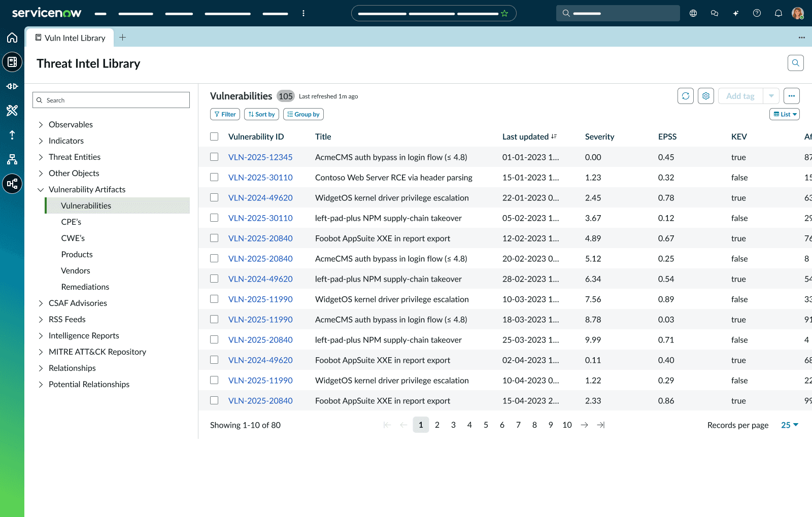The image size is (812, 517).
Task: Check the row with severity 9.99
Action: click(214, 339)
